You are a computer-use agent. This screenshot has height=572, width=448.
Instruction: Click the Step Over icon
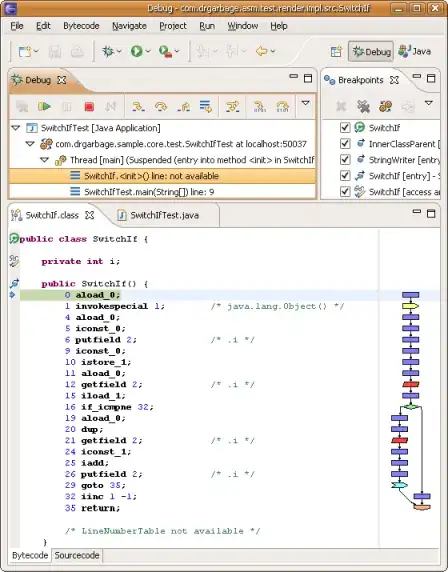point(161,107)
